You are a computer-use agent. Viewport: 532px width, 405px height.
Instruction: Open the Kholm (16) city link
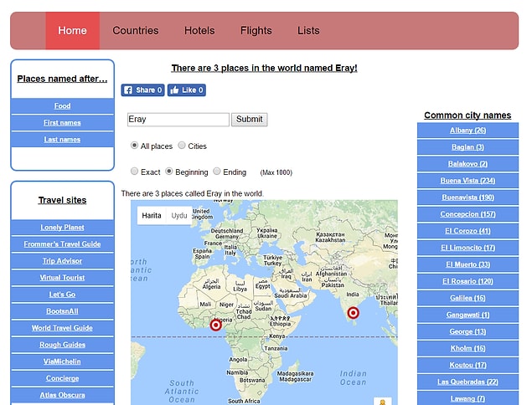coord(467,348)
